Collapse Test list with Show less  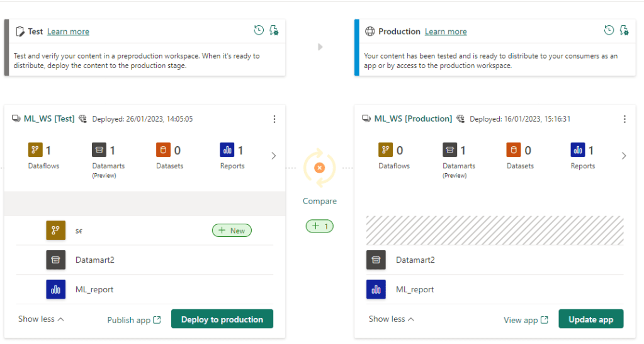coord(41,319)
